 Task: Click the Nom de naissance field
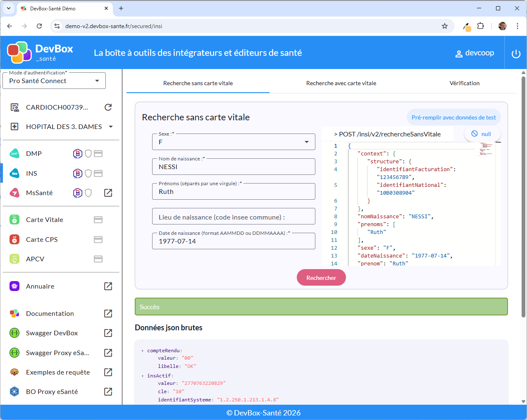(234, 167)
